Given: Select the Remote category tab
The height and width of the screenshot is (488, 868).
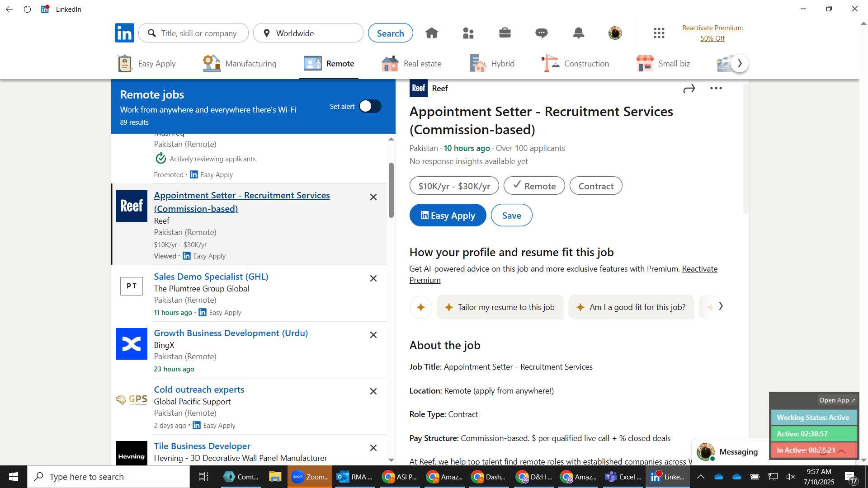Looking at the screenshot, I should click(x=329, y=64).
